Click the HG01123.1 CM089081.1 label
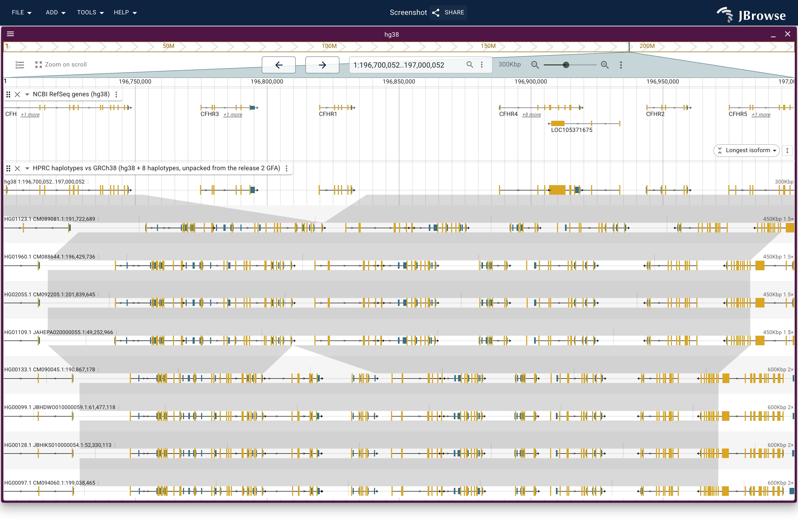This screenshot has height=532, width=798. 49,219
